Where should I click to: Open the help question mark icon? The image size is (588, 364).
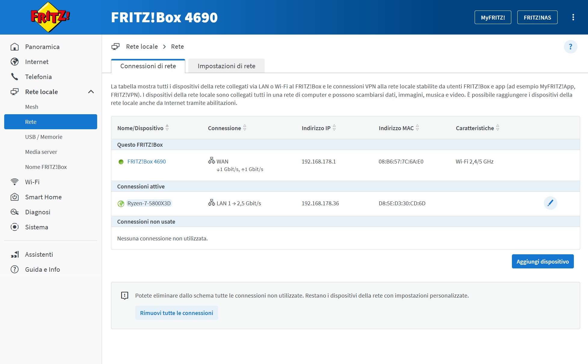coord(570,47)
